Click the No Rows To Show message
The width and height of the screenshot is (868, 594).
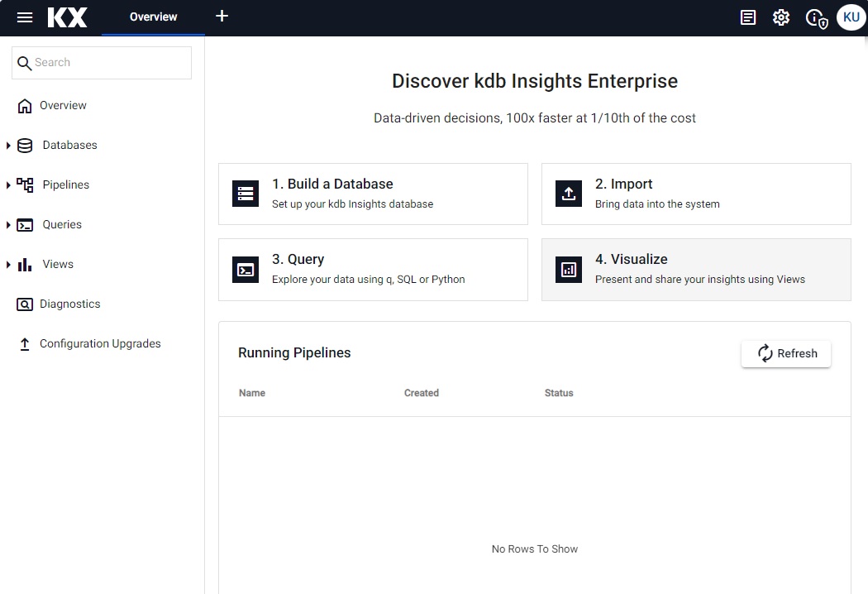click(x=535, y=549)
